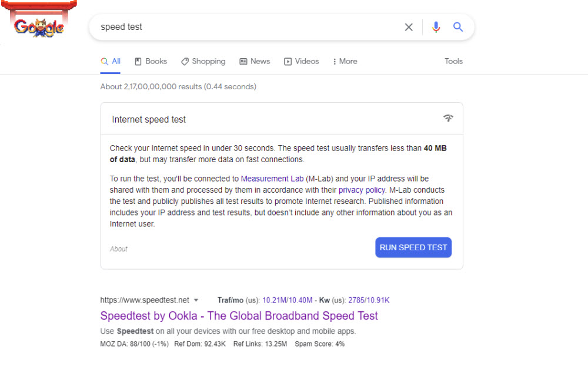588x376 pixels.
Task: Open the M-Lab privacy policy
Action: pos(362,189)
